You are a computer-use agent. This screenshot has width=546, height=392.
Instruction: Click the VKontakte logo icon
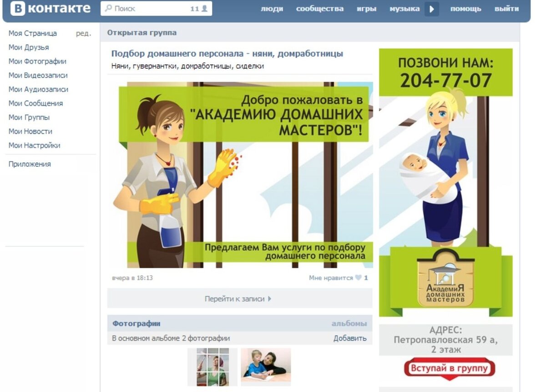tap(18, 8)
